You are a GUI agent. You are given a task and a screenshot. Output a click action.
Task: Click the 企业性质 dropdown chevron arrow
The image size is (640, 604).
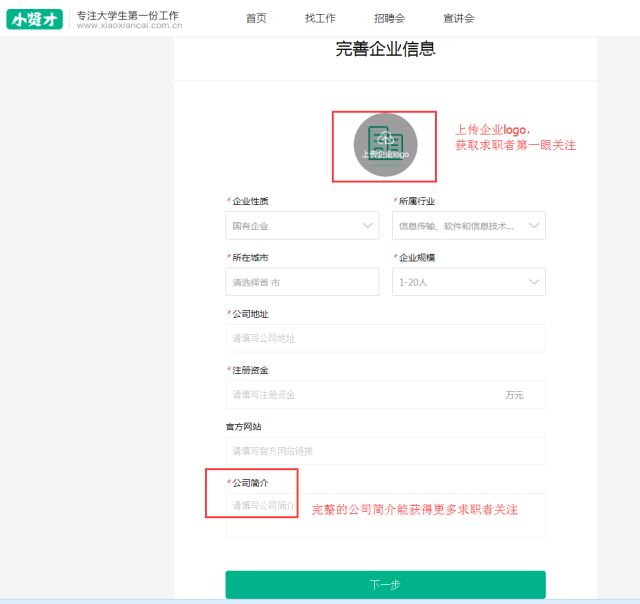pos(367,225)
